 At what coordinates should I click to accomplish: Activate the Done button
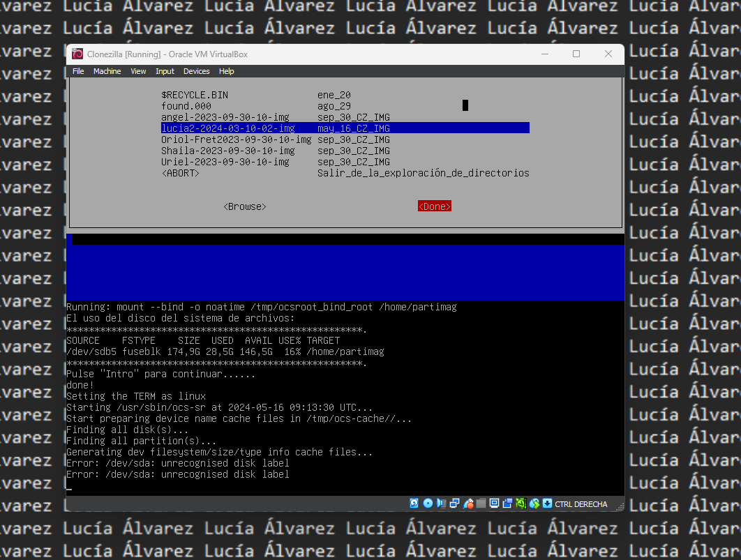pos(434,206)
